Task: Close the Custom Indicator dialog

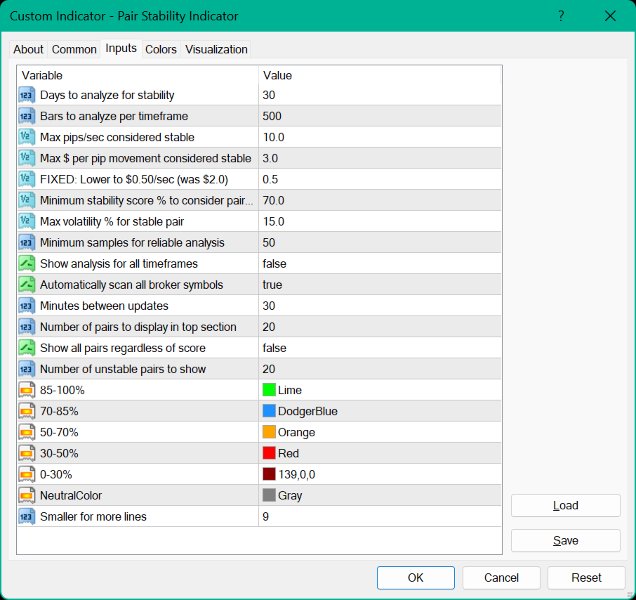Action: pos(610,16)
